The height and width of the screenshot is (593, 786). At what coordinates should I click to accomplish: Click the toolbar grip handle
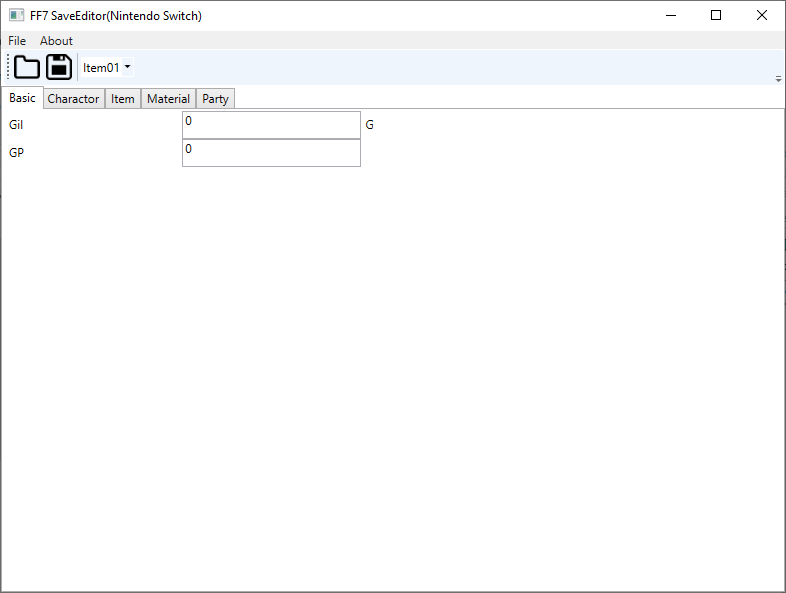pos(9,67)
